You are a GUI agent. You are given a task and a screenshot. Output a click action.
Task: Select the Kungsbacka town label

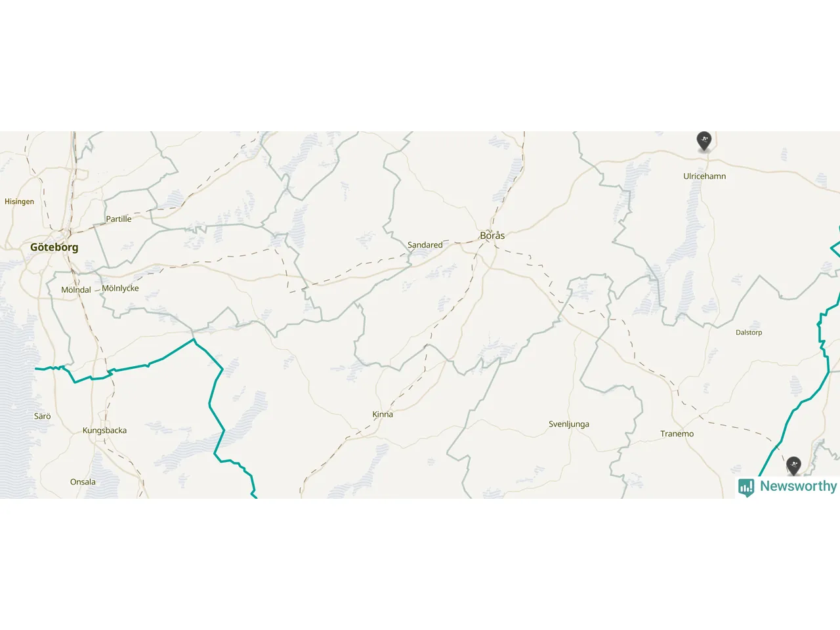click(x=104, y=430)
